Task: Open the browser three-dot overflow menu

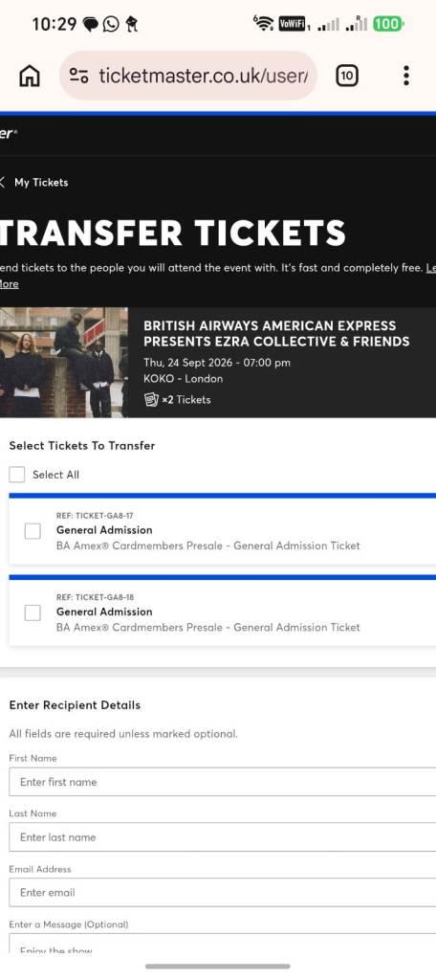Action: coord(406,76)
